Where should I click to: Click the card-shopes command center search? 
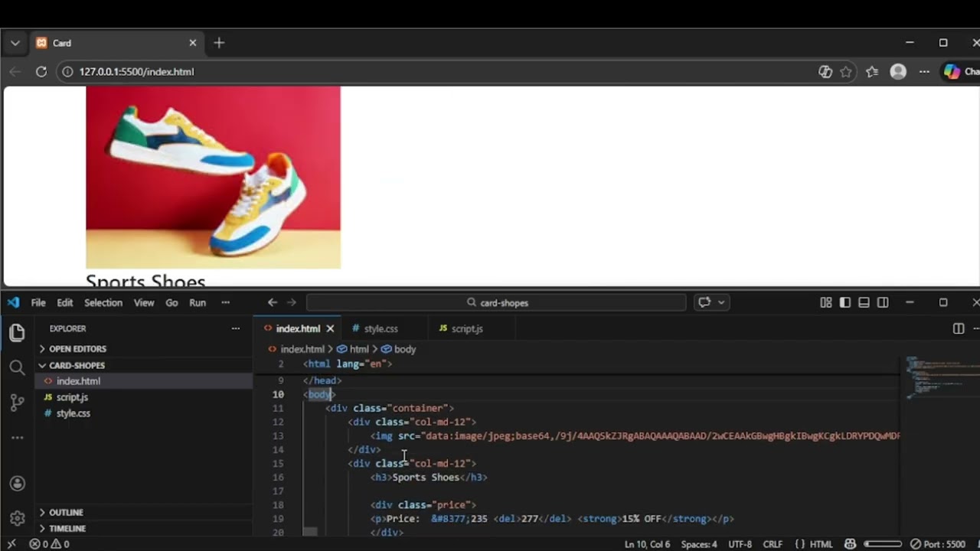496,302
